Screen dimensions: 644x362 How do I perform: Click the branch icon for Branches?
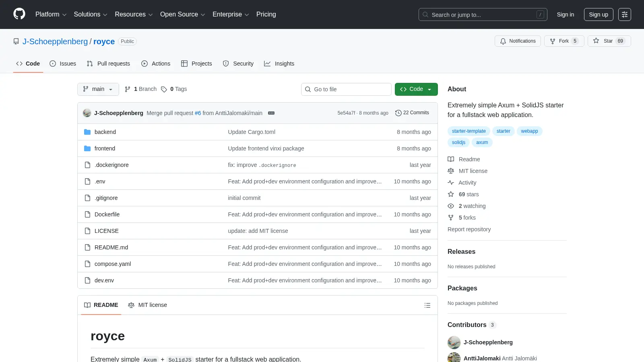(128, 89)
